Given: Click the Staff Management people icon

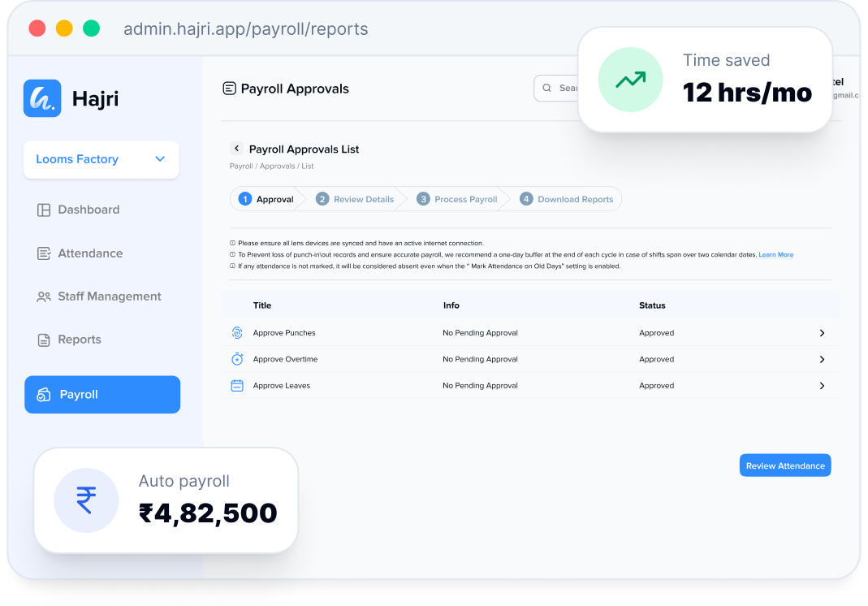Looking at the screenshot, I should tap(44, 297).
